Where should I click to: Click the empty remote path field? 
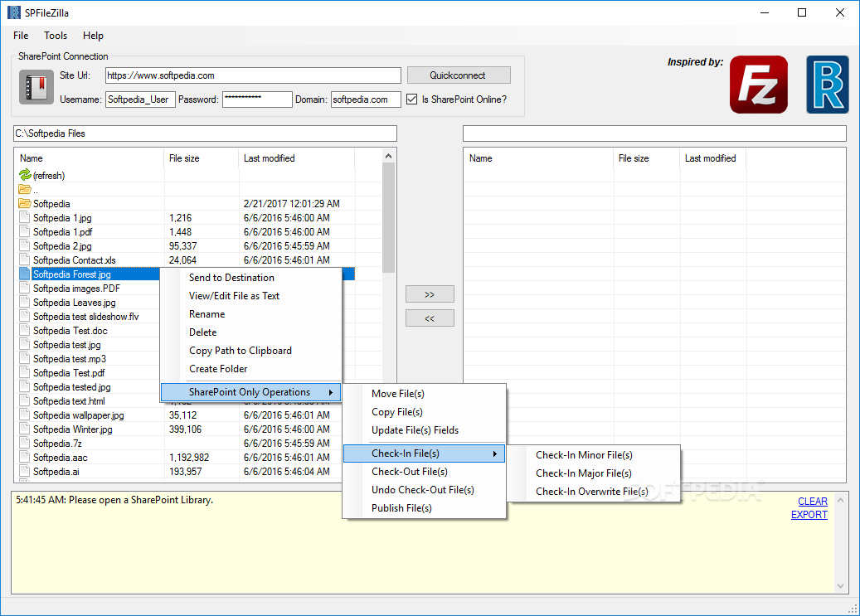[654, 133]
